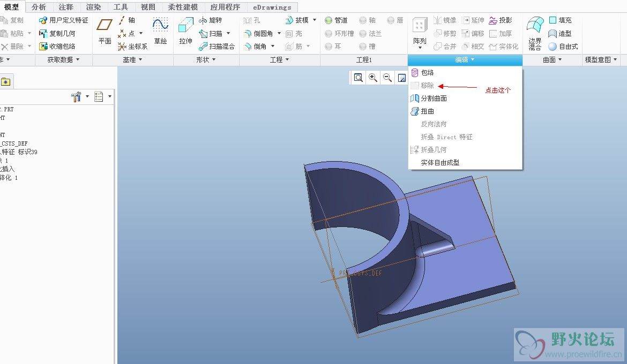Expand the 倒角 dropdown arrow

273,46
